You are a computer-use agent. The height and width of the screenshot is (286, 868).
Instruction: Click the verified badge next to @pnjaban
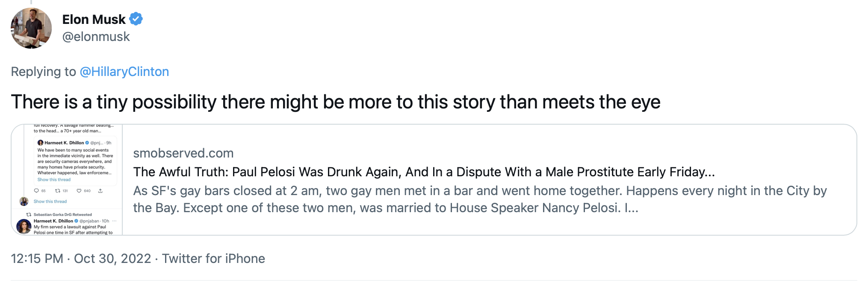[76, 221]
